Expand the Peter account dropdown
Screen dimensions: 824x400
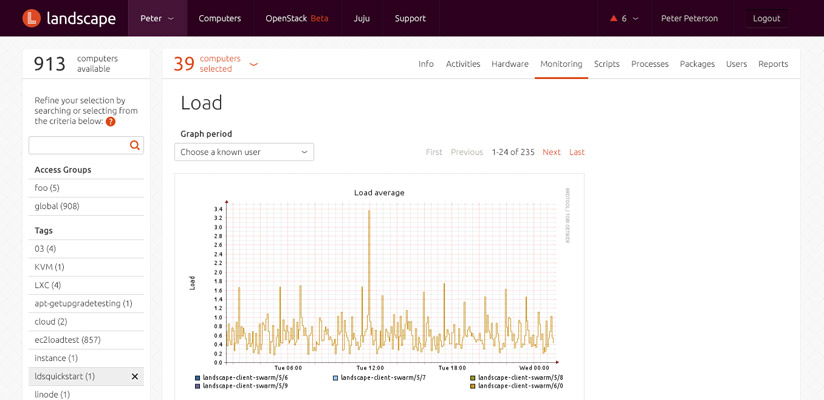coord(157,18)
